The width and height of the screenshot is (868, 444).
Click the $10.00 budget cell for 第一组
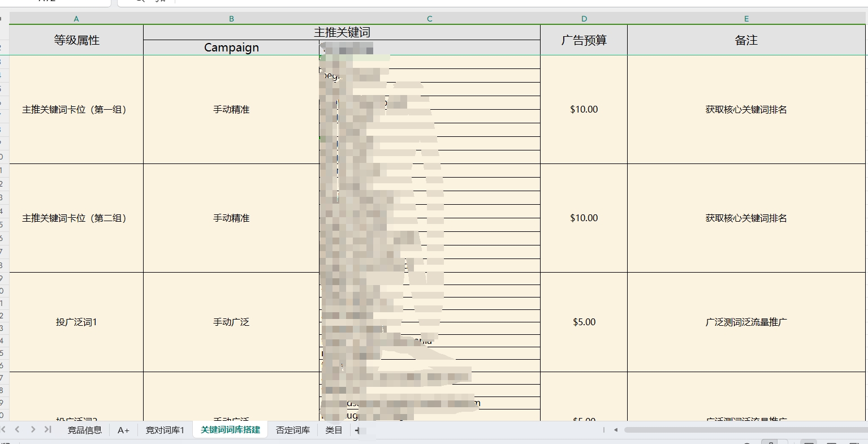pos(584,109)
